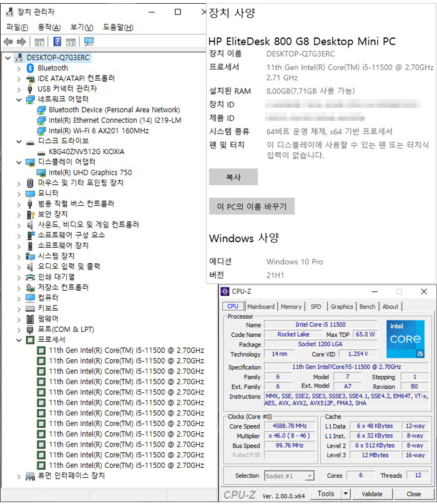Viewport: 437px width, 504px height.
Task: Select Intel(R) UHD Graphics 750 adapter
Action: (90, 173)
